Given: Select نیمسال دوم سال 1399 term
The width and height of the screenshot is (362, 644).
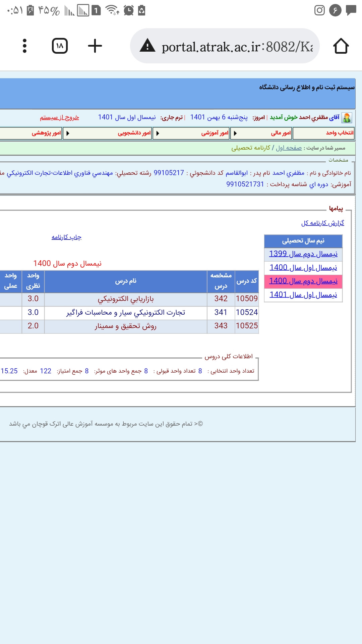Looking at the screenshot, I should [303, 254].
